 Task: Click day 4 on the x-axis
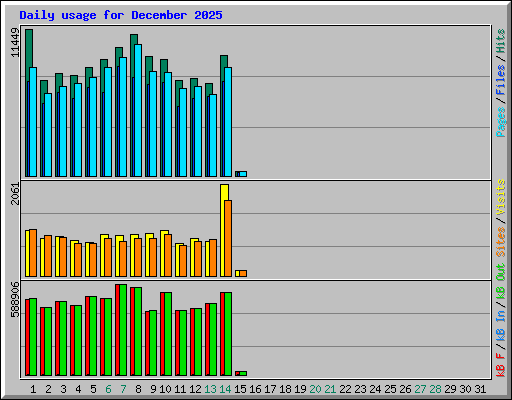click(78, 389)
